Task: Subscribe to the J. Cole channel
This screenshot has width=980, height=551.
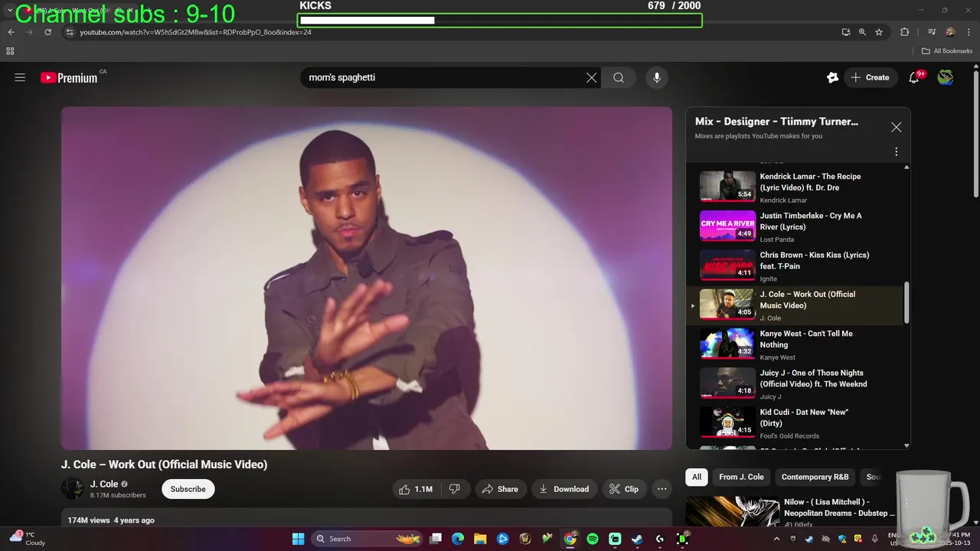Action: (x=188, y=489)
